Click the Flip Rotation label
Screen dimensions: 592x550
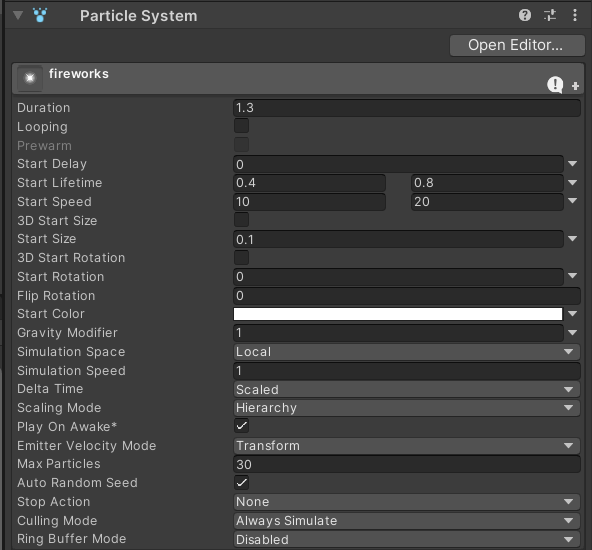[56, 296]
